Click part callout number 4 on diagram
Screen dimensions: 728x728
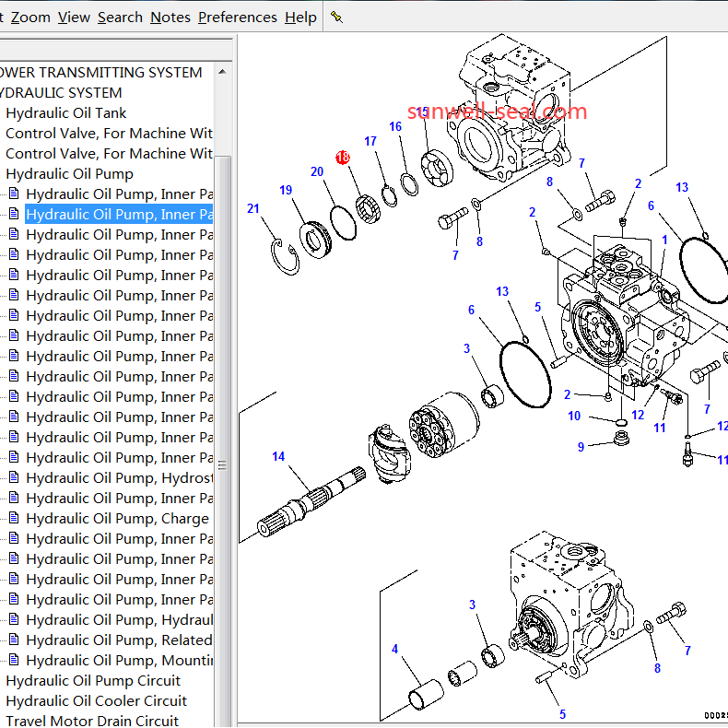(x=395, y=650)
